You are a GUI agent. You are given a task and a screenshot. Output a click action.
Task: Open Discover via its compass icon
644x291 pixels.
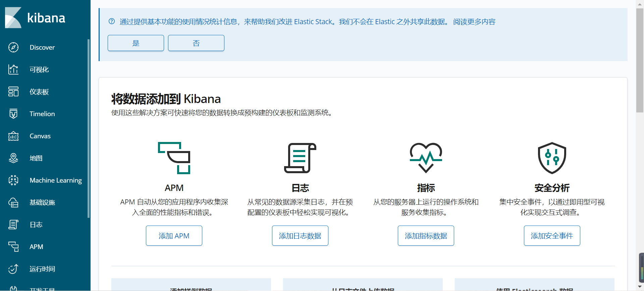(x=13, y=47)
